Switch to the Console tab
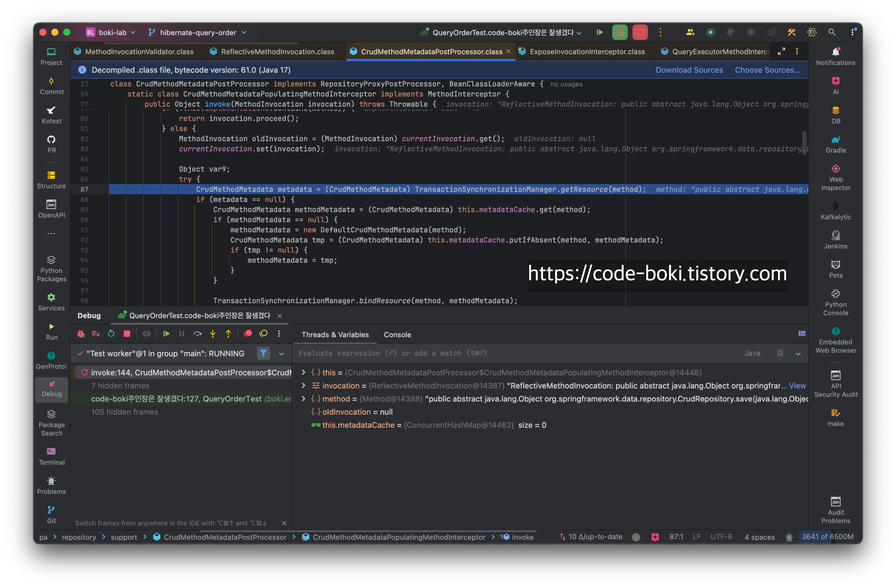896x588 pixels. (x=397, y=334)
